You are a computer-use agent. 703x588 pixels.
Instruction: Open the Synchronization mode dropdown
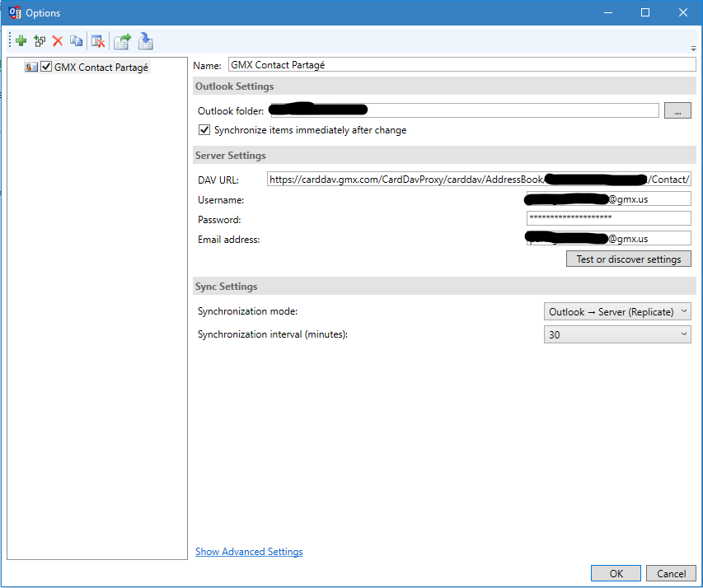coord(682,310)
